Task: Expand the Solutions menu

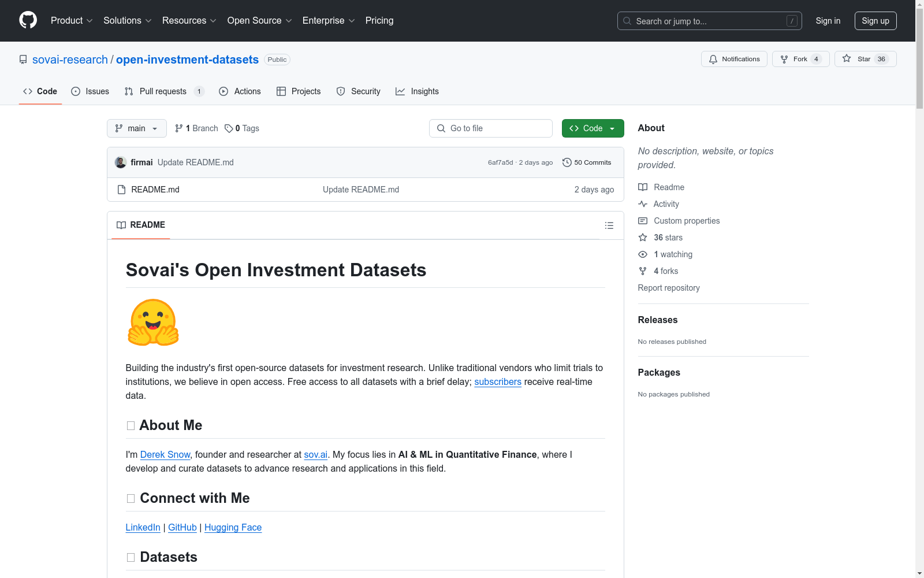Action: coord(128,20)
